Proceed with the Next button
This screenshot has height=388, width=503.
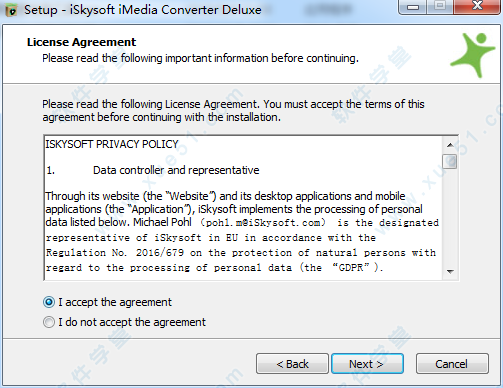click(x=367, y=364)
